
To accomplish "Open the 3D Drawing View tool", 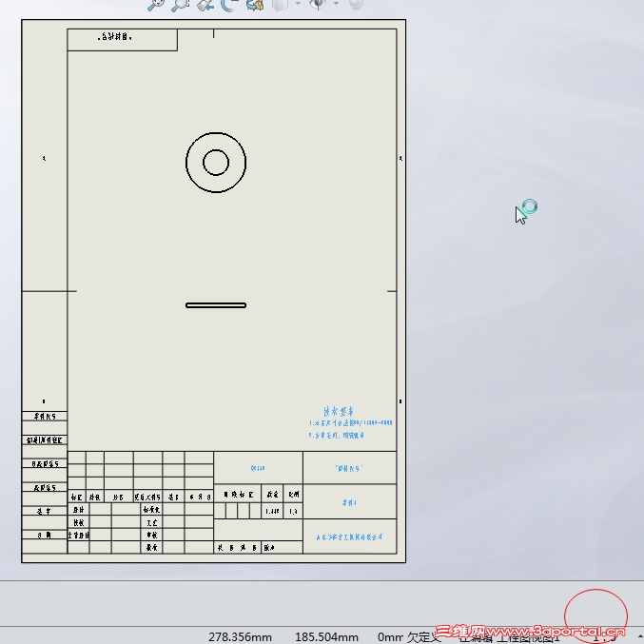I will pyautogui.click(x=255, y=4).
